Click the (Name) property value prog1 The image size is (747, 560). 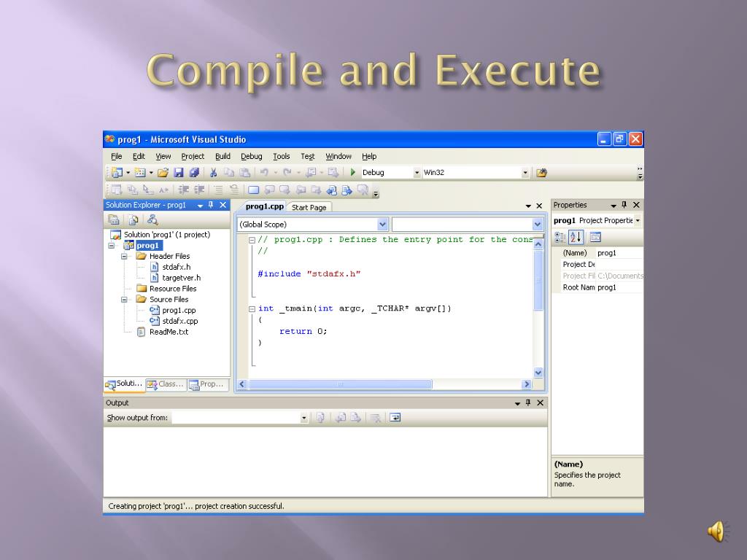[x=619, y=253]
